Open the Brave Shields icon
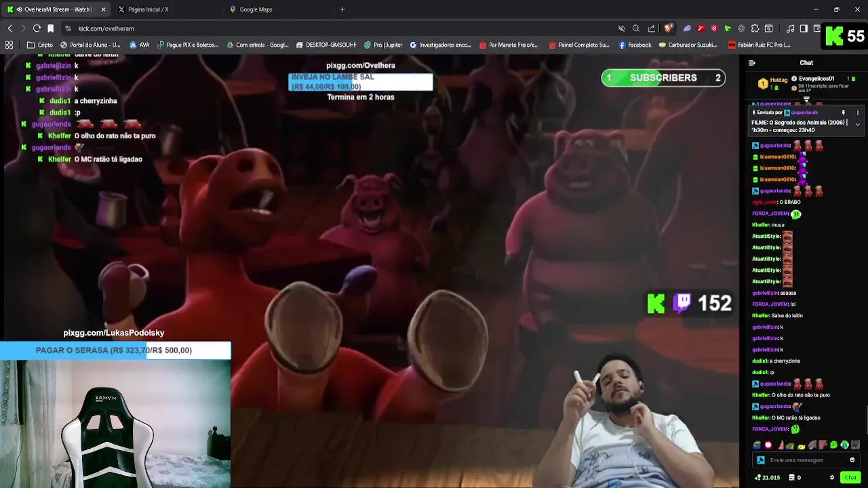The image size is (868, 488). pyautogui.click(x=668, y=28)
